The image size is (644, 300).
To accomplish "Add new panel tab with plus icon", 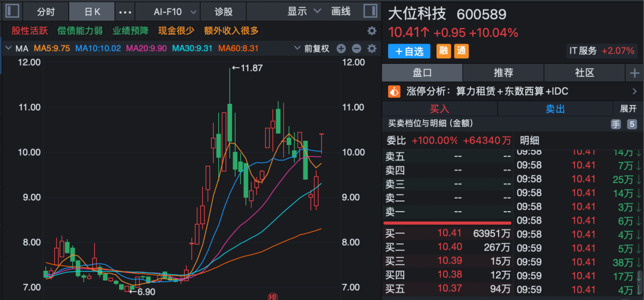I will 634,73.
